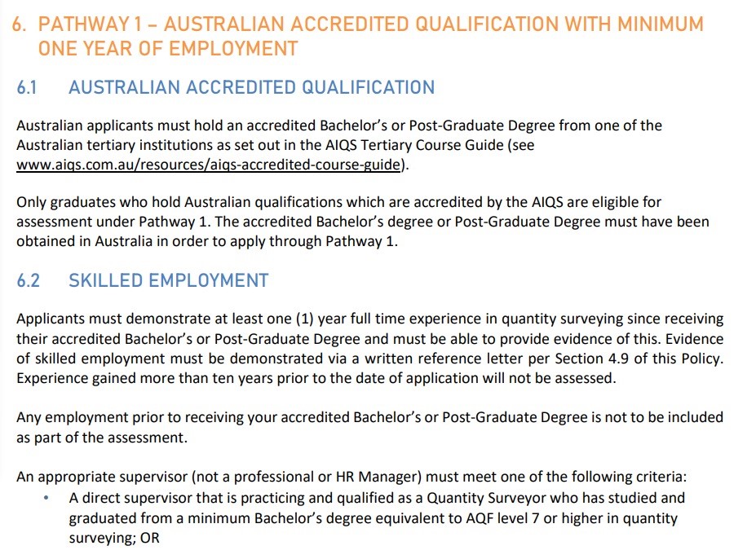Click the line starting 'An appropriate supervisor'

(363, 476)
